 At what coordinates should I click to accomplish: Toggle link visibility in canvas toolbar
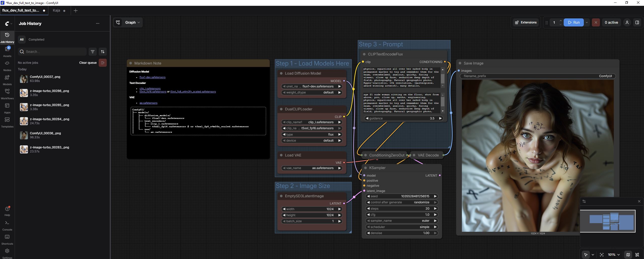[637, 255]
